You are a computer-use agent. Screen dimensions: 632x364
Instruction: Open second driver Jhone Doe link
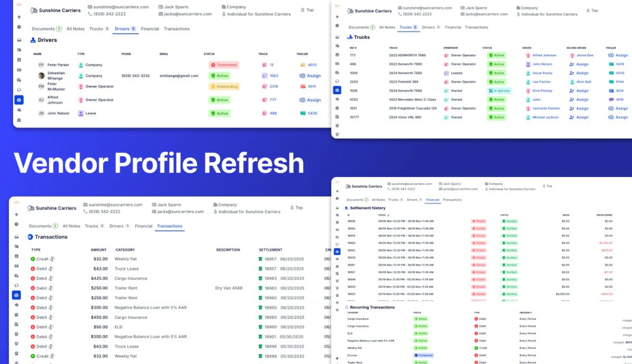pos(585,55)
